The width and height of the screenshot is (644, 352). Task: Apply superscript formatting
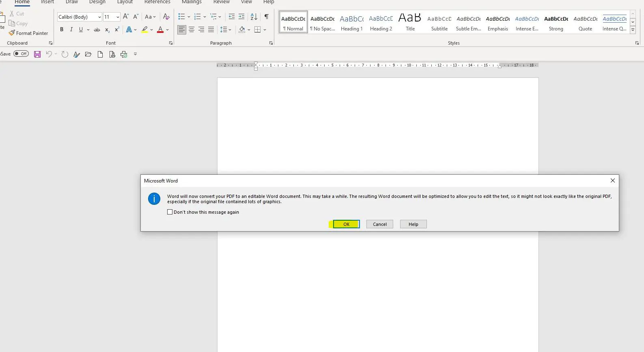coord(117,30)
